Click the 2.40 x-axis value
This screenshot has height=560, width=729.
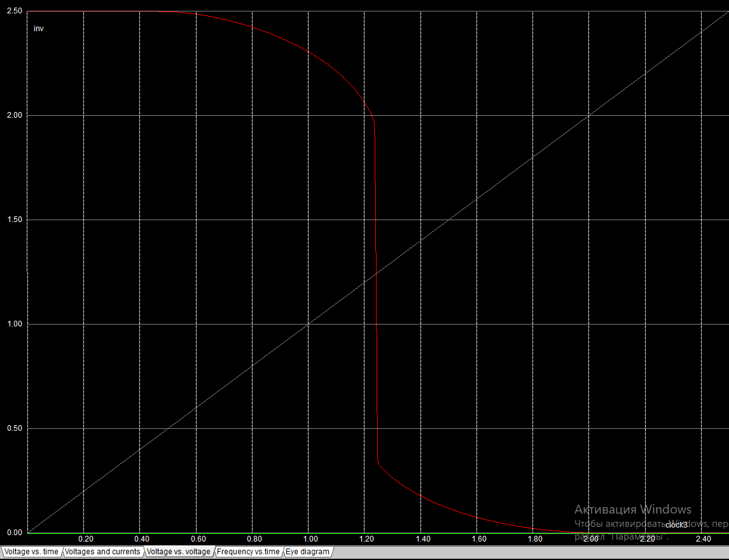click(704, 539)
